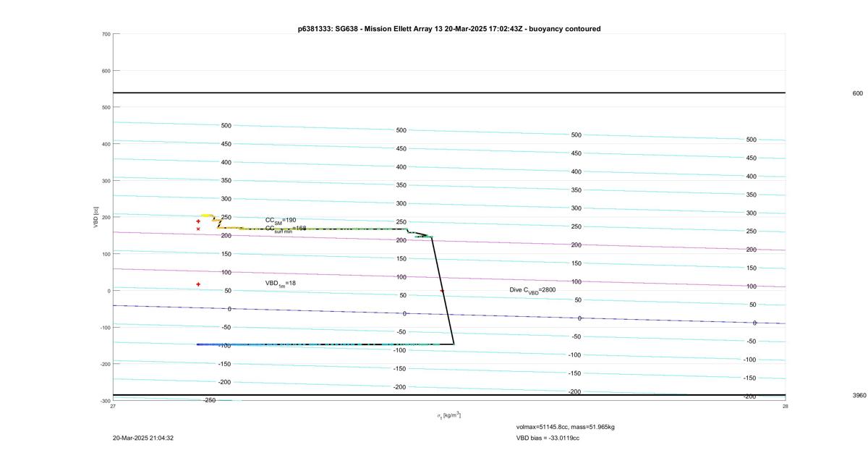Screen dimensions: 868x450
Task: Click the 3960 label outside the right axis
Action: [859, 396]
